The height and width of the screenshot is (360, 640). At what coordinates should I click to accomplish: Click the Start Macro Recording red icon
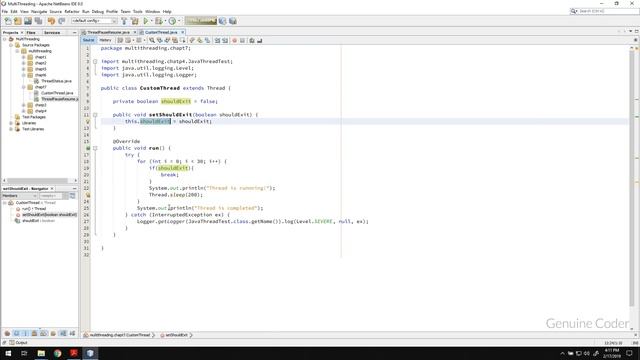pyautogui.click(x=234, y=40)
